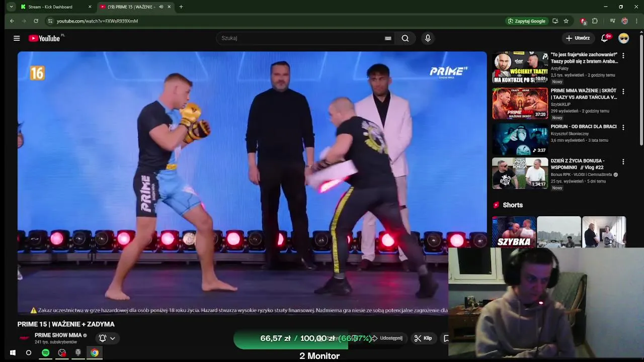Open the Chrome three-dot menu
644x362 pixels.
point(637,21)
